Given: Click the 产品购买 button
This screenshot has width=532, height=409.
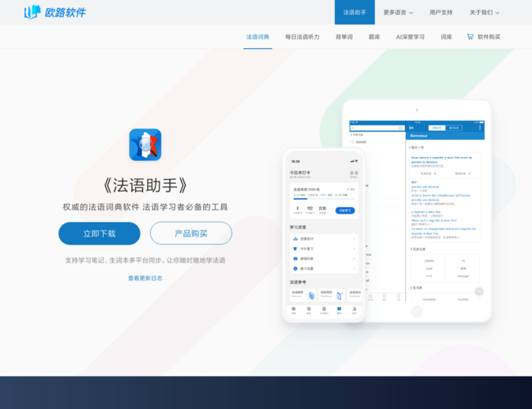Looking at the screenshot, I should [191, 233].
